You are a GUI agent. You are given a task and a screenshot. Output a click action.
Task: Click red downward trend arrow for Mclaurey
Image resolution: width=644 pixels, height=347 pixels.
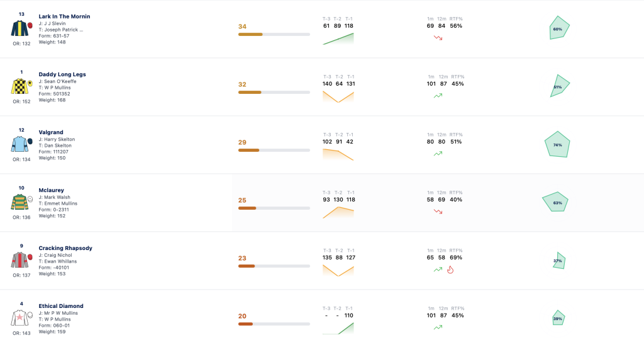coord(438,212)
